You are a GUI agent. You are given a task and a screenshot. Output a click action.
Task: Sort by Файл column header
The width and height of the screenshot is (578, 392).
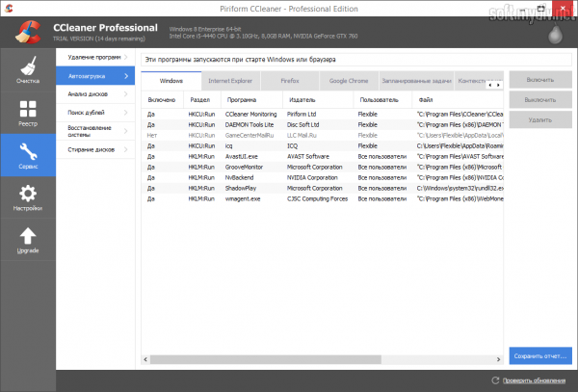pyautogui.click(x=458, y=100)
